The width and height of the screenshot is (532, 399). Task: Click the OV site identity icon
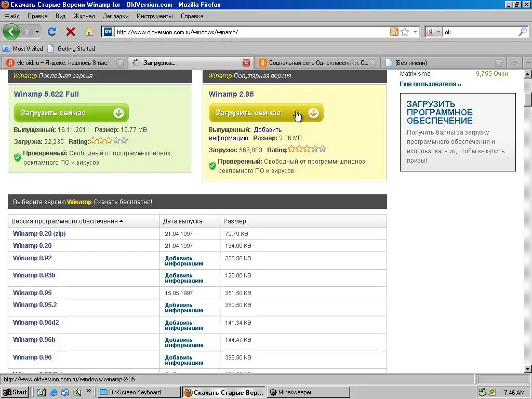pos(108,32)
